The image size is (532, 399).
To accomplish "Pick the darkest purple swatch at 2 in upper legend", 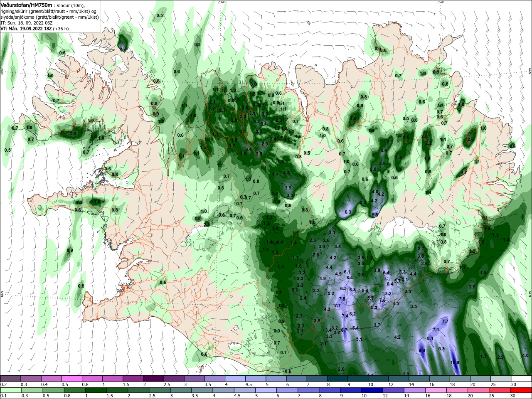I will tap(153, 379).
